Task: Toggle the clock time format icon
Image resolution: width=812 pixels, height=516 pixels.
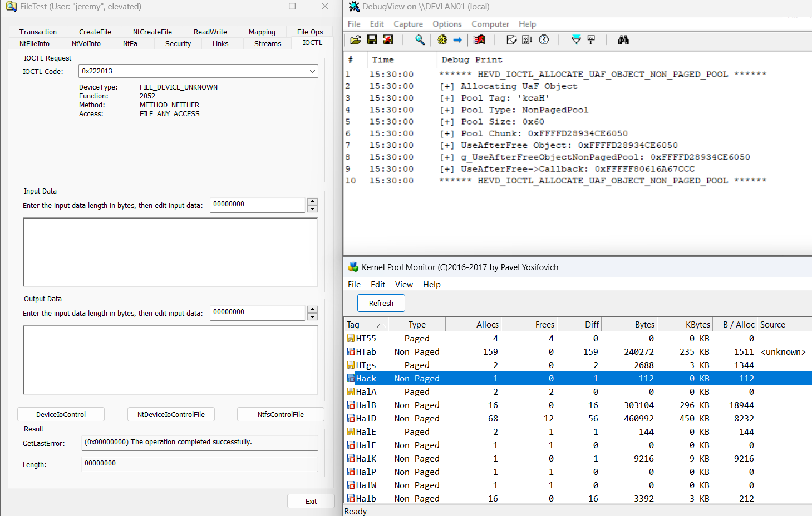Action: coord(544,40)
